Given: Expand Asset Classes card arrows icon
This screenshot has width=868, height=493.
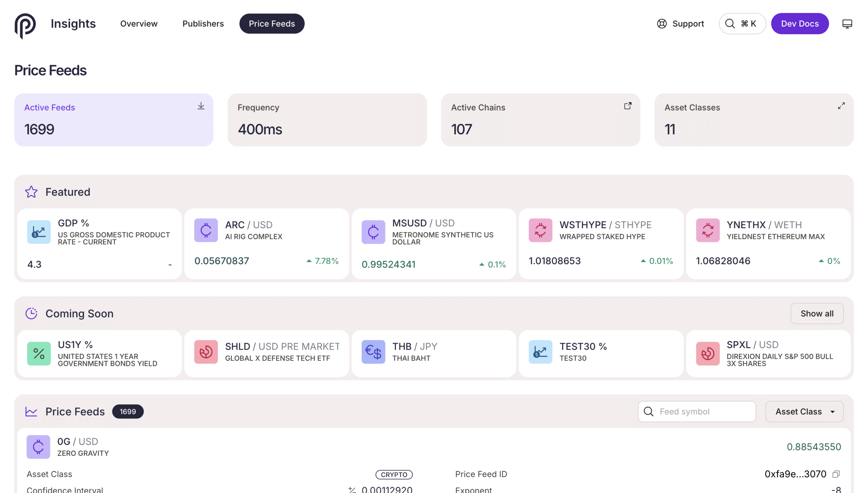Looking at the screenshot, I should [x=841, y=106].
